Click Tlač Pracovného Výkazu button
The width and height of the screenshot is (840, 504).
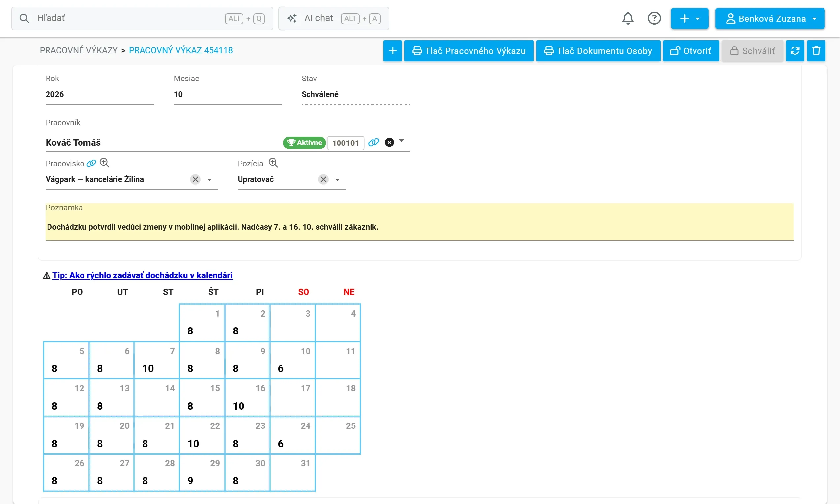pyautogui.click(x=469, y=51)
